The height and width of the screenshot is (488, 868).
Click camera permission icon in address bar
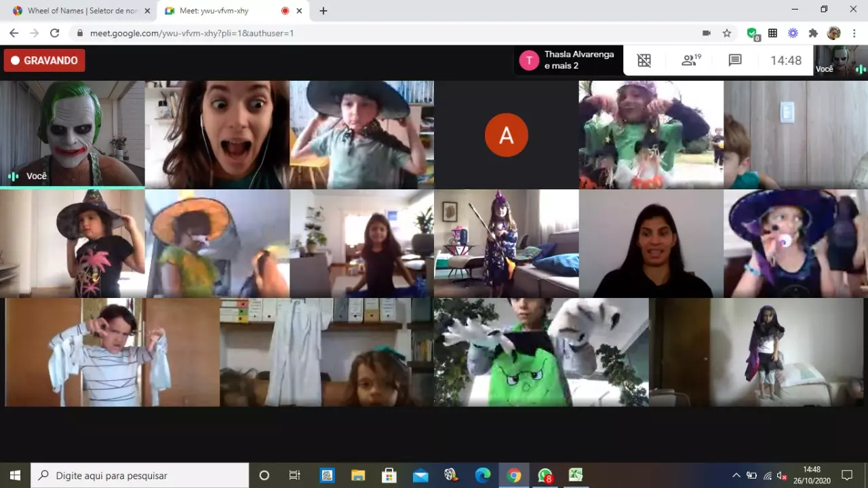pos(706,33)
